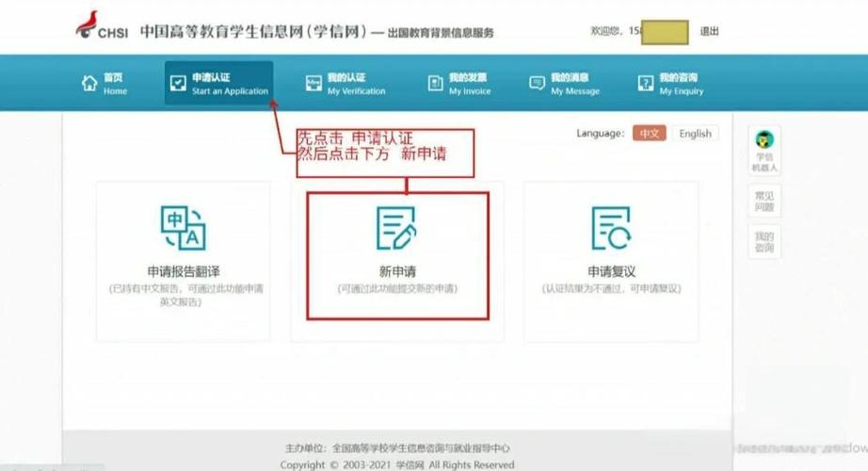Open the Start an Application tab
The height and width of the screenshot is (471, 868).
pyautogui.click(x=218, y=84)
